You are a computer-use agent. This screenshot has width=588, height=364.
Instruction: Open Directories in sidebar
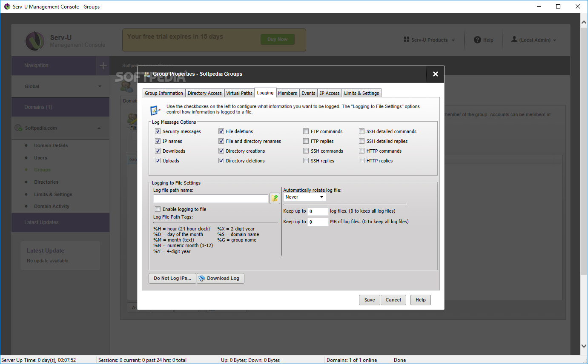pyautogui.click(x=46, y=182)
